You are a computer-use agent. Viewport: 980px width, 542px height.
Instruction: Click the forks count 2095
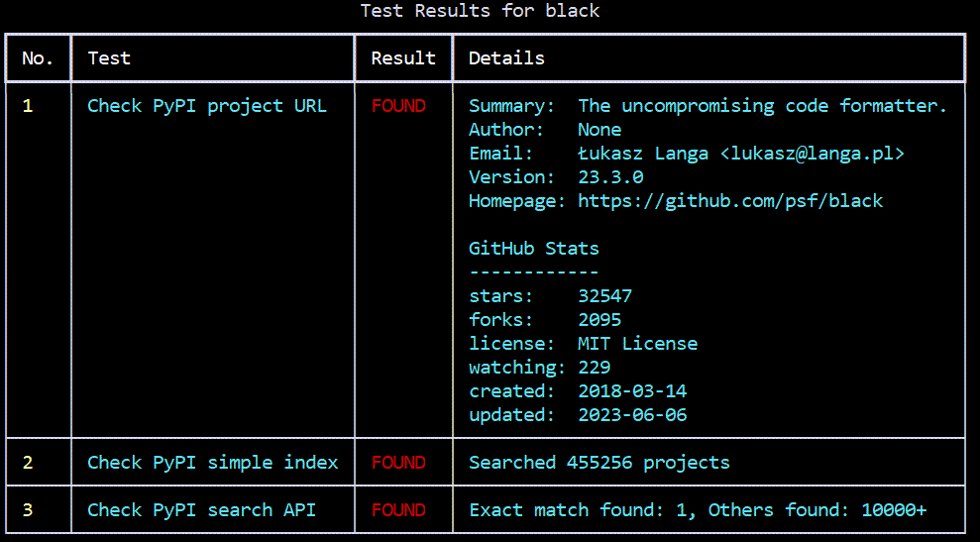599,319
